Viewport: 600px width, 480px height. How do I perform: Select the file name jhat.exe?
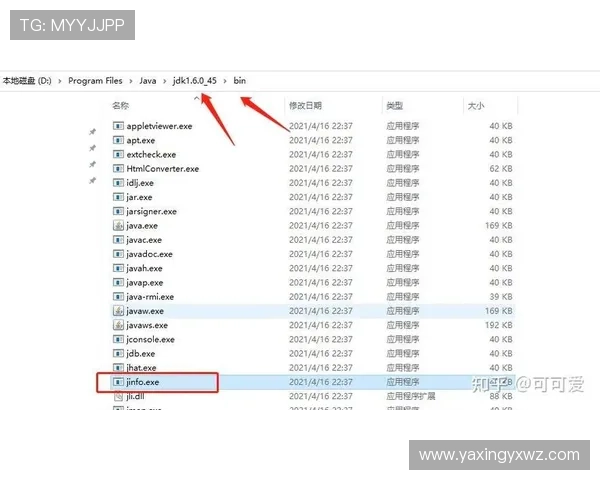(141, 368)
